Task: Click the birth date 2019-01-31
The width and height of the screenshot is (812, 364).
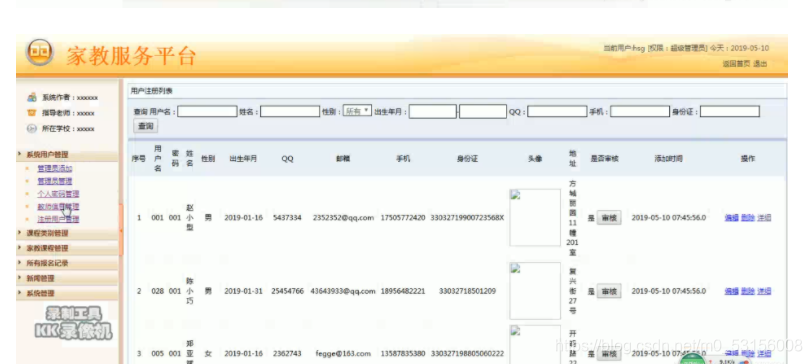Action: 243,292
